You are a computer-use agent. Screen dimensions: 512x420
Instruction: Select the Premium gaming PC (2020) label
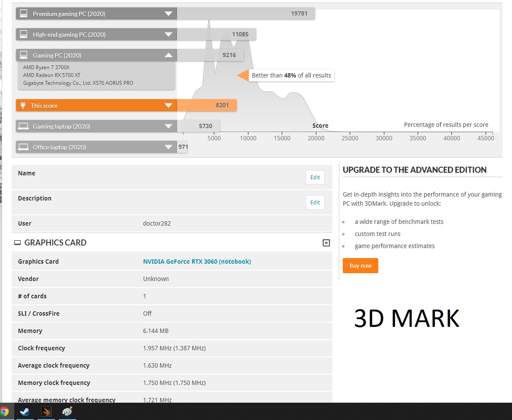(69, 14)
